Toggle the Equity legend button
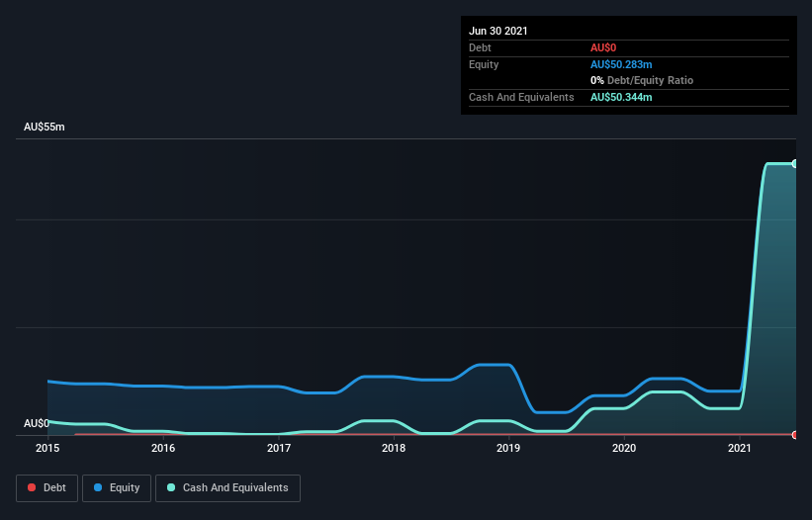Screen dimensions: 812x520 [117, 488]
